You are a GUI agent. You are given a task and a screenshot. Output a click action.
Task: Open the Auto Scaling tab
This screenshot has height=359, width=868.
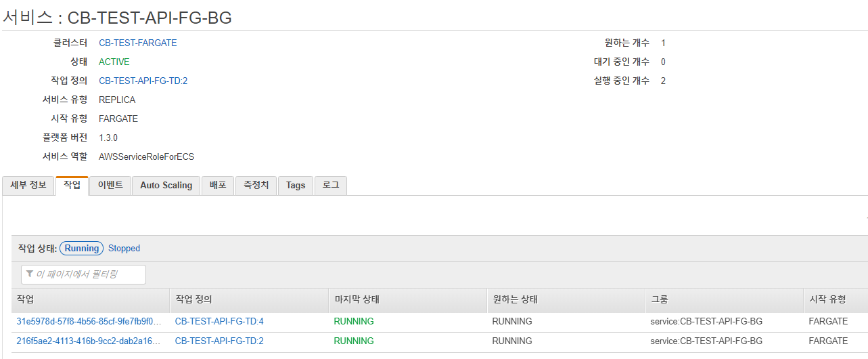pos(166,185)
